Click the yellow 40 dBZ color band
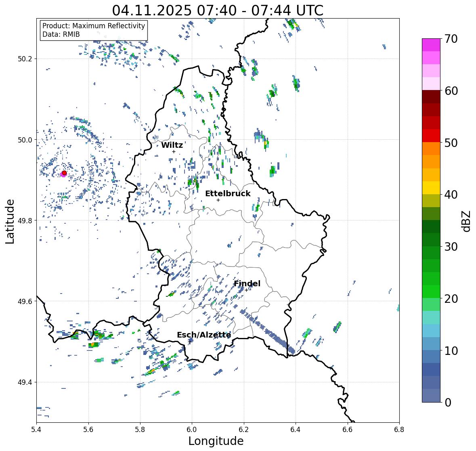This screenshot has width=476, height=451. point(431,188)
